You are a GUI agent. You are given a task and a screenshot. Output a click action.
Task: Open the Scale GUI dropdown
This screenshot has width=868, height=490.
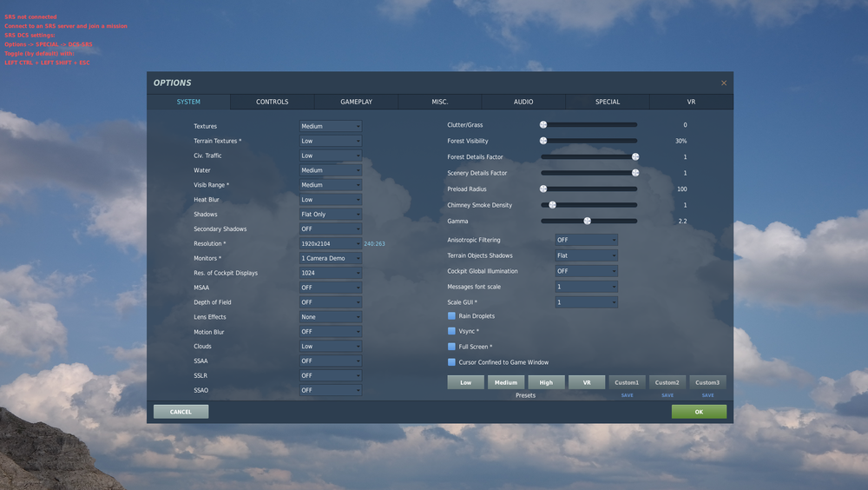point(586,302)
